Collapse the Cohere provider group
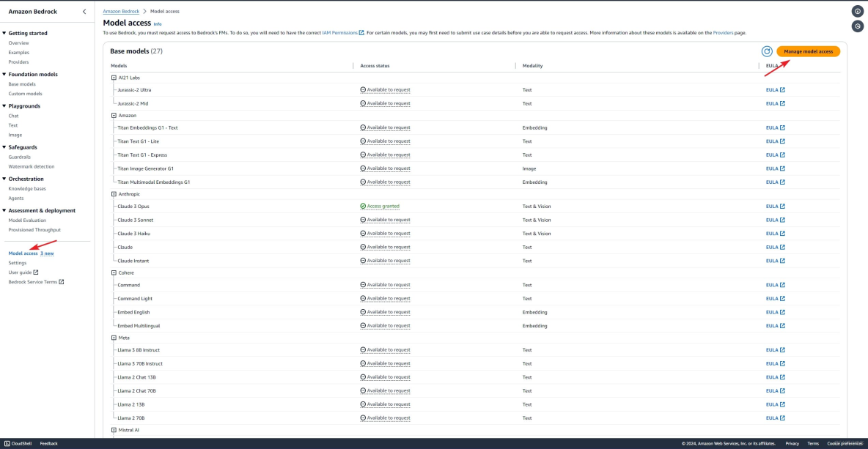 (114, 272)
